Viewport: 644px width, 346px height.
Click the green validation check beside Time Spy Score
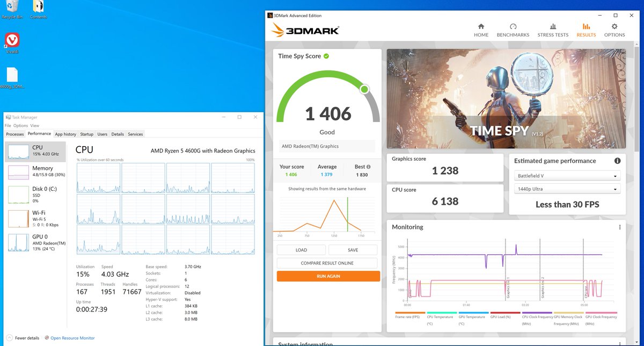[x=326, y=56]
